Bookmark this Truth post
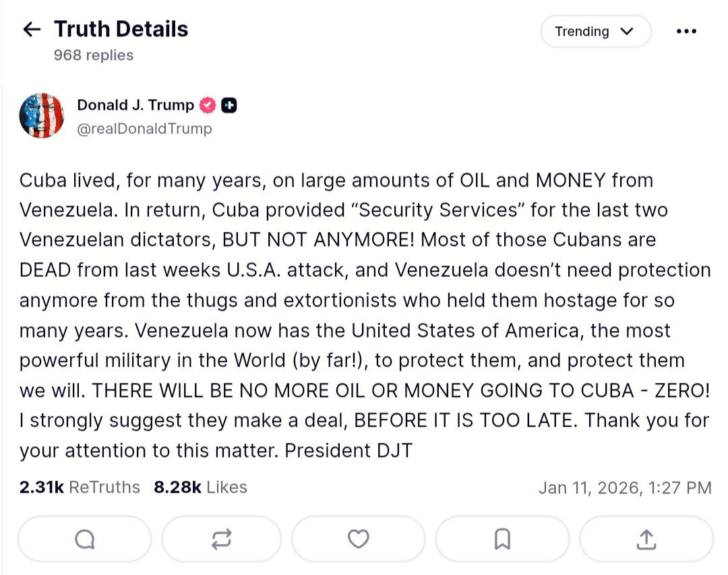The height and width of the screenshot is (575, 728). click(502, 539)
